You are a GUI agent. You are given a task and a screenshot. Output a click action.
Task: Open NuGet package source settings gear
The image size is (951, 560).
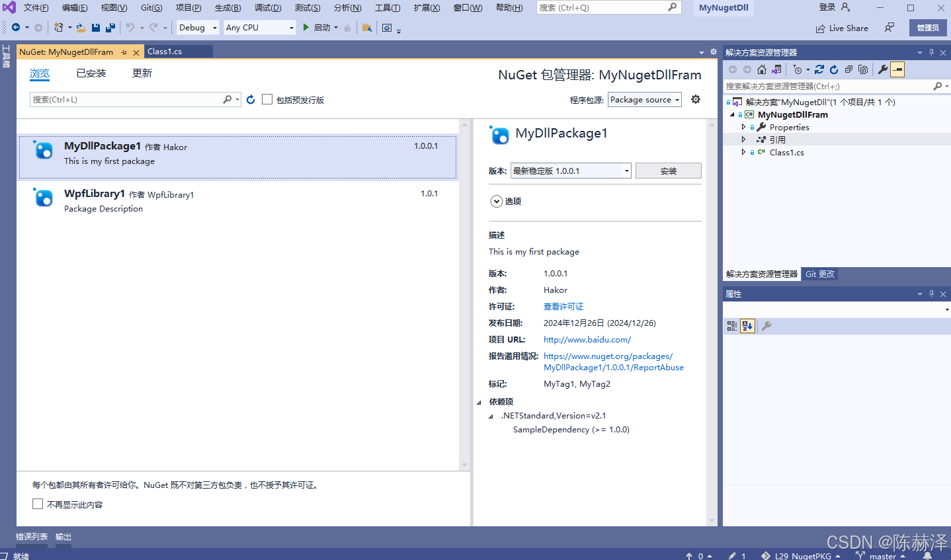[696, 99]
